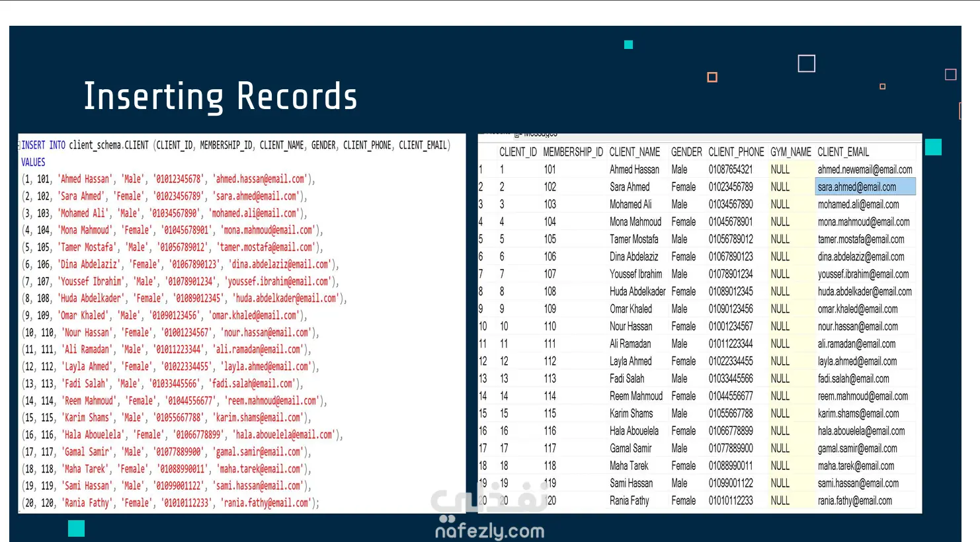This screenshot has height=542, width=980.
Task: Click 'rania.fathy@email.com' string in SQL editor
Action: coord(266,503)
